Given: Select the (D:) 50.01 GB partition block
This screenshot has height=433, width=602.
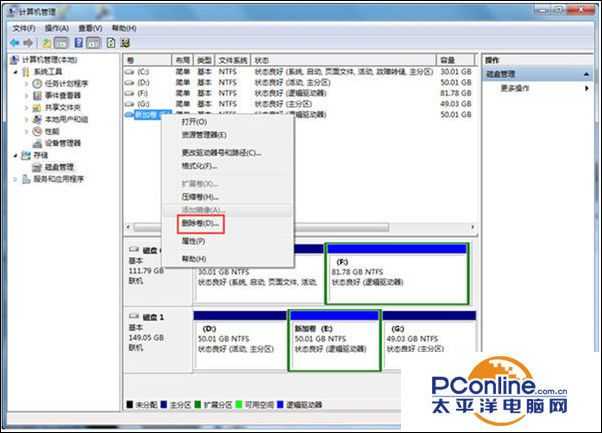Looking at the screenshot, I should [x=240, y=340].
